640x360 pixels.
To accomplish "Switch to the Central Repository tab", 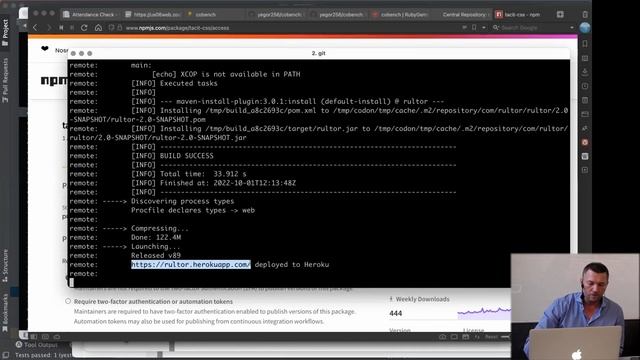I will point(462,14).
